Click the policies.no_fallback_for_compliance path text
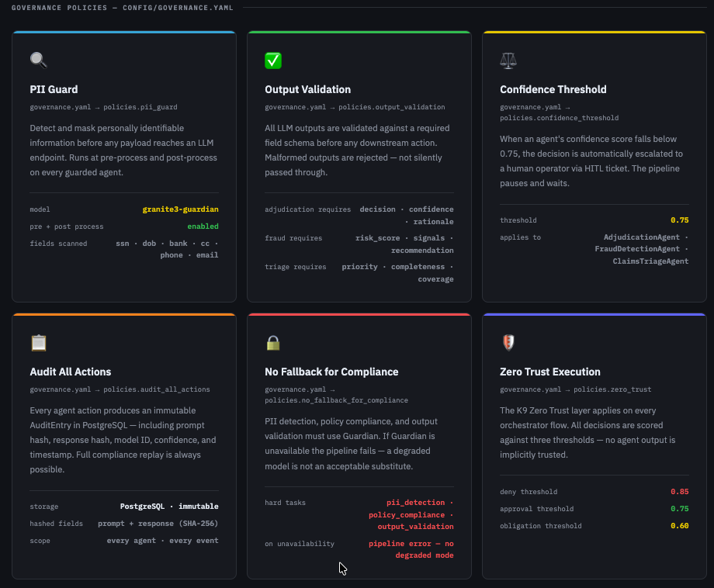Screen dimensions: 714x588 [337, 400]
